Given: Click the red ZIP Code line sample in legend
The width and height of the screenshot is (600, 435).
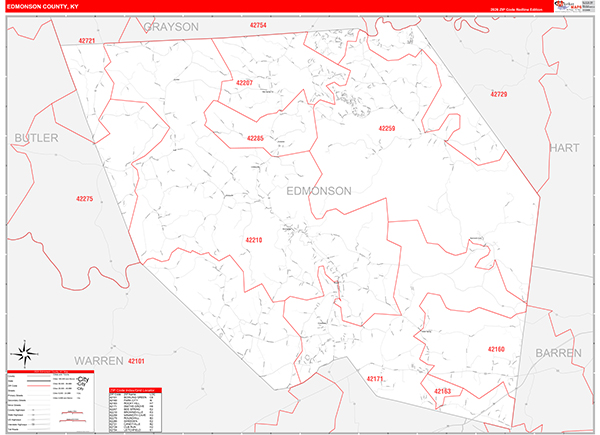Looking at the screenshot, I should click(38, 386).
